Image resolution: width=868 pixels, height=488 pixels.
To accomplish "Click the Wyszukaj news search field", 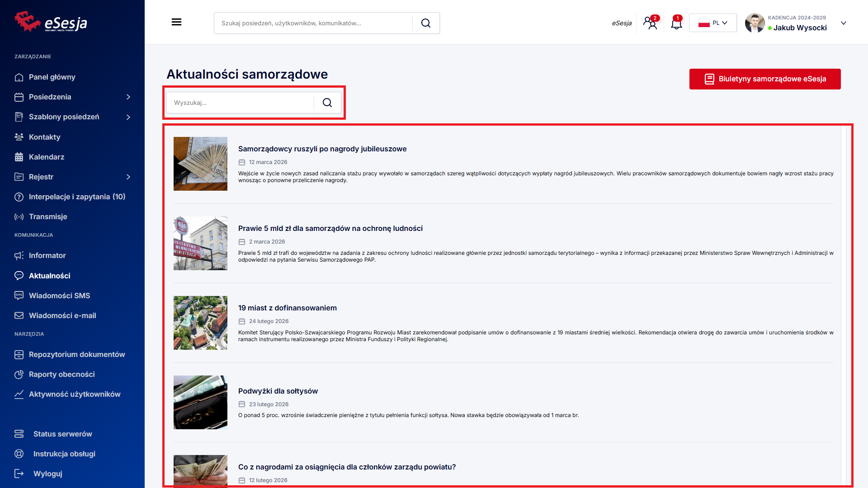I will (240, 103).
